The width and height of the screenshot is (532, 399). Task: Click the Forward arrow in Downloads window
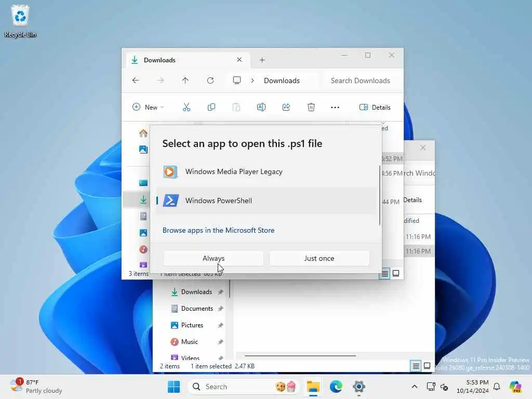pyautogui.click(x=161, y=81)
